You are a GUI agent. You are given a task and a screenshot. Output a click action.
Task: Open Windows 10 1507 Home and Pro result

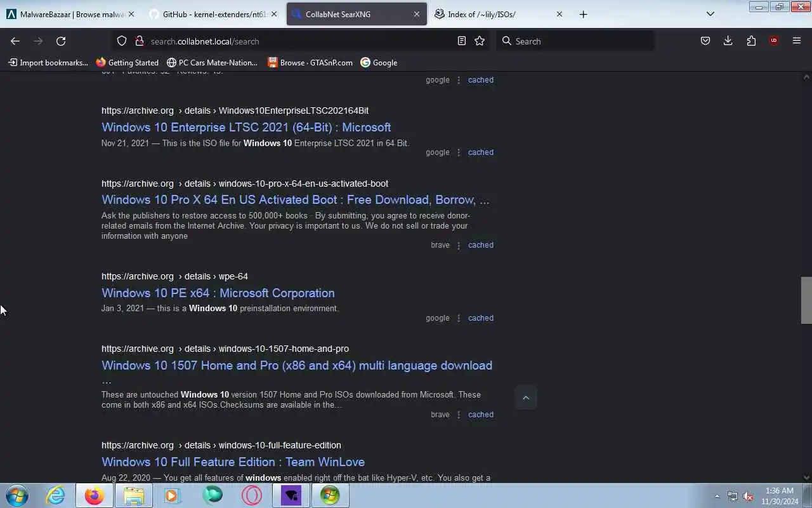tap(297, 365)
